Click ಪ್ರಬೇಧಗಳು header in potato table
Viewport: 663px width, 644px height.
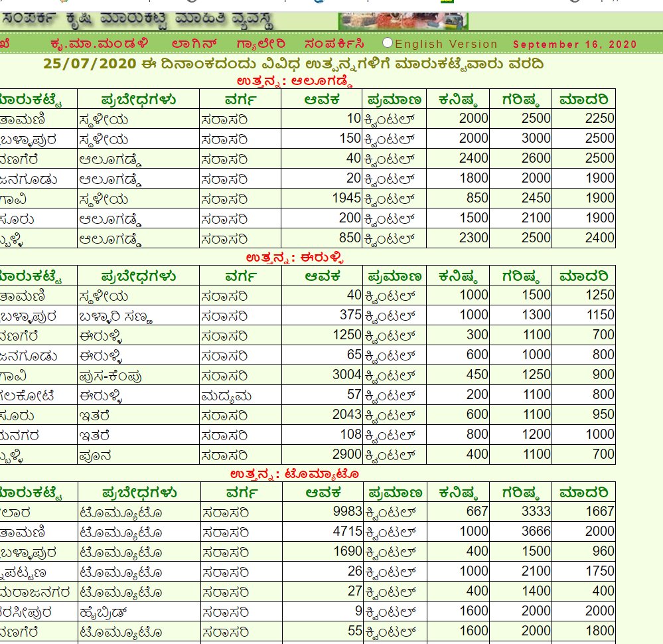pyautogui.click(x=138, y=100)
